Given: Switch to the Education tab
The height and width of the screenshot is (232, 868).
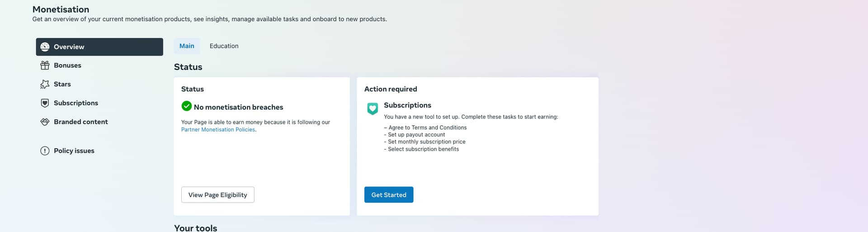Looking at the screenshot, I should (x=224, y=46).
